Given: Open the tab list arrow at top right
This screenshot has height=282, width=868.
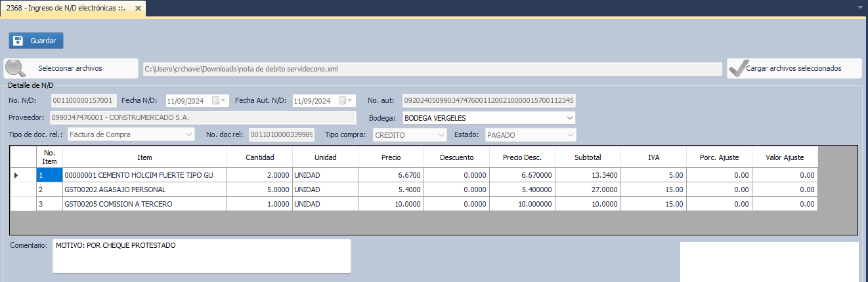Looking at the screenshot, I should pyautogui.click(x=860, y=8).
